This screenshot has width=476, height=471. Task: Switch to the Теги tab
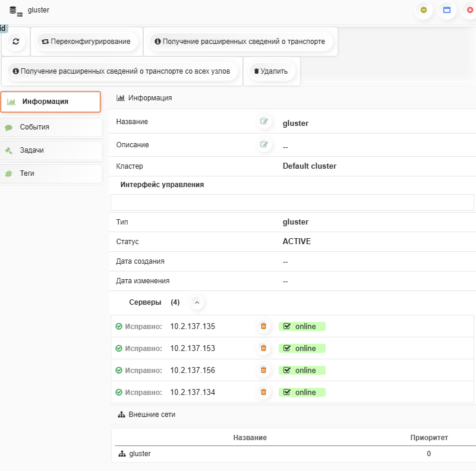(51, 173)
